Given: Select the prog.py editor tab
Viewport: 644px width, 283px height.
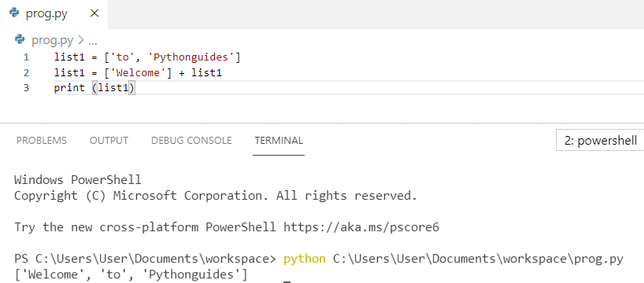Looking at the screenshot, I should (x=54, y=14).
